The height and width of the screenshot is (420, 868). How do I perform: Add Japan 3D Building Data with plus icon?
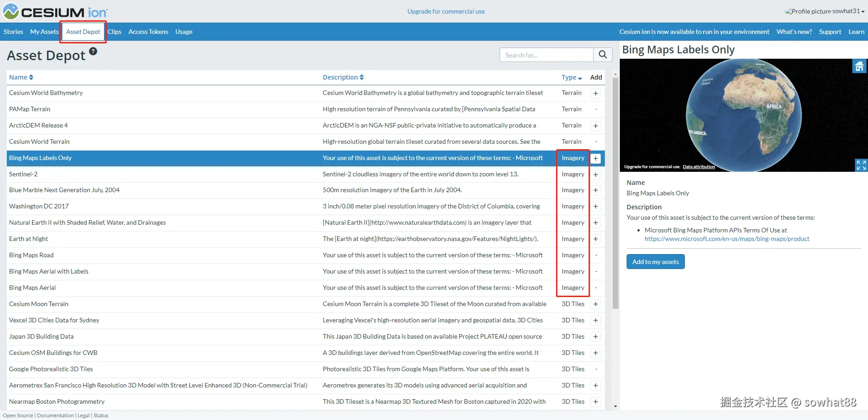[596, 337]
